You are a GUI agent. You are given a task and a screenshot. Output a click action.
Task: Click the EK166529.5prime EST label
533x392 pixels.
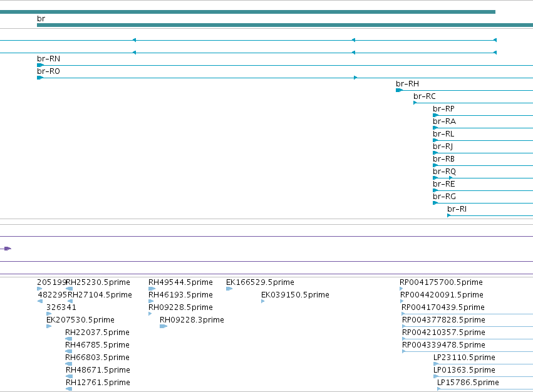(x=260, y=282)
